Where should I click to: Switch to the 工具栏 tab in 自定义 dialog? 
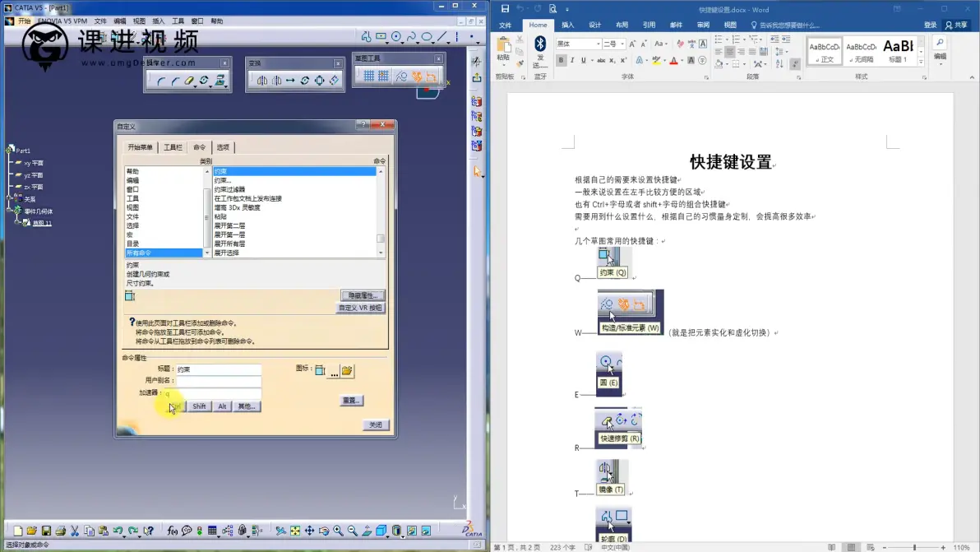coord(173,147)
